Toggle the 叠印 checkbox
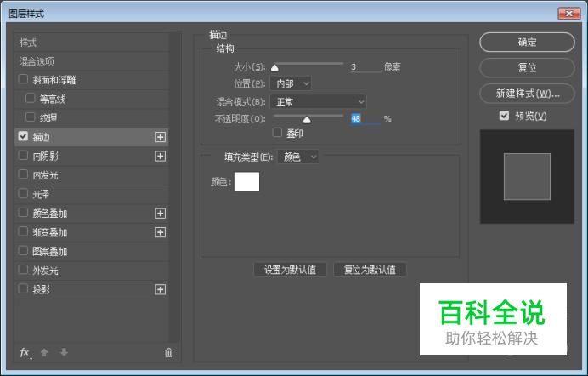 point(277,133)
